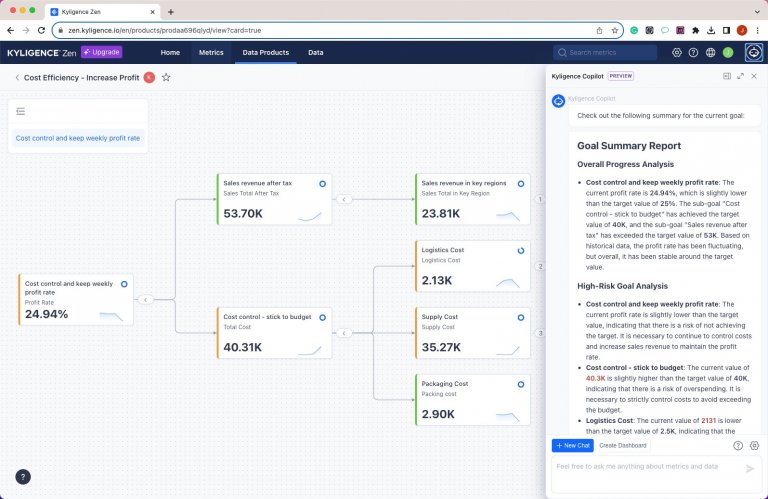This screenshot has height=499, width=768.
Task: Toggle the Kyligence Copilot icon in the header
Action: pyautogui.click(x=754, y=52)
